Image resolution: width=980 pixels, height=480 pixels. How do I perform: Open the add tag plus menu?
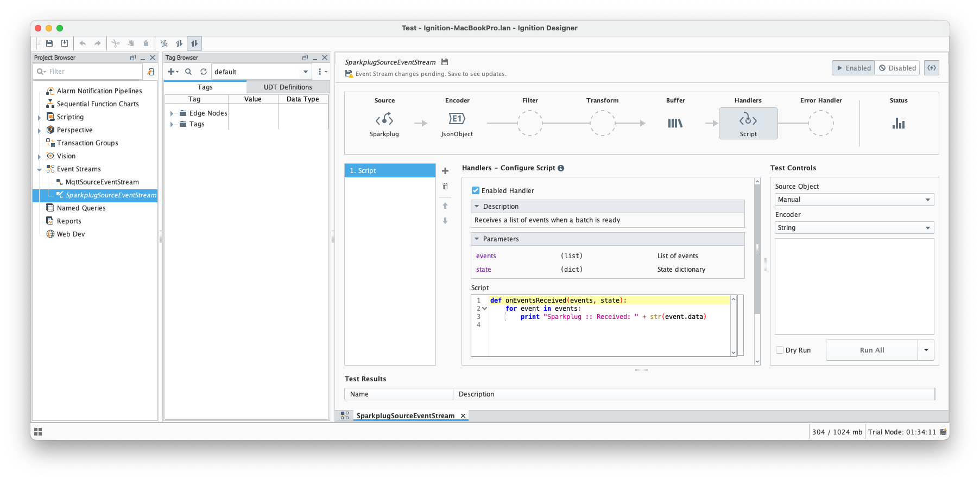173,72
